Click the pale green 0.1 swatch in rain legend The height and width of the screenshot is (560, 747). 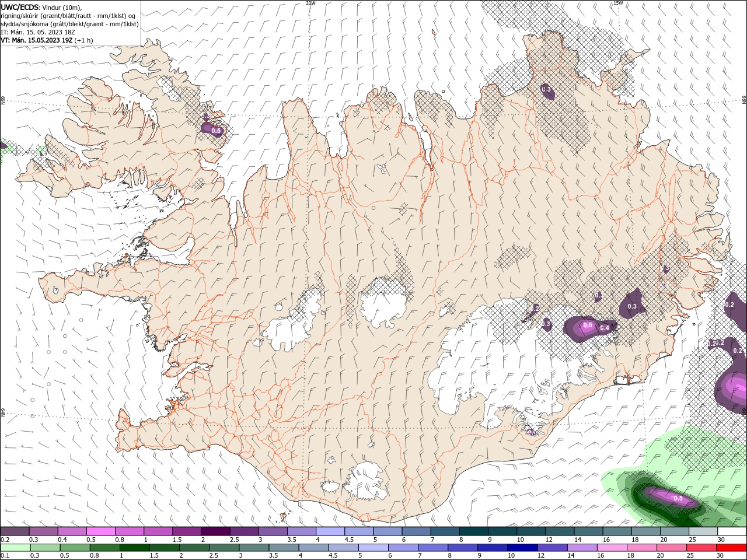[x=15, y=548]
